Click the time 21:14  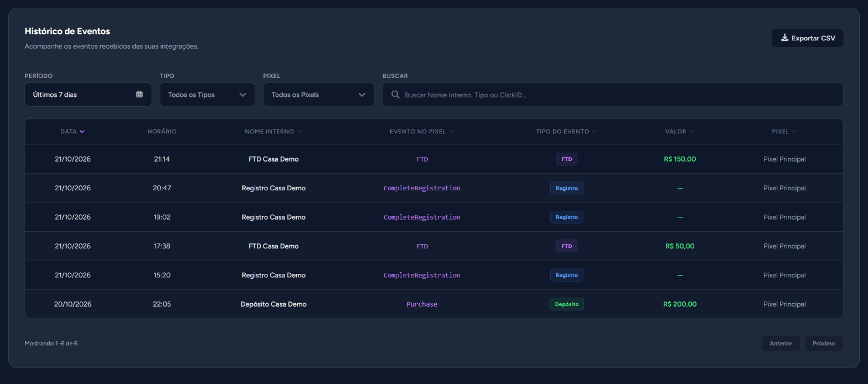coord(162,159)
